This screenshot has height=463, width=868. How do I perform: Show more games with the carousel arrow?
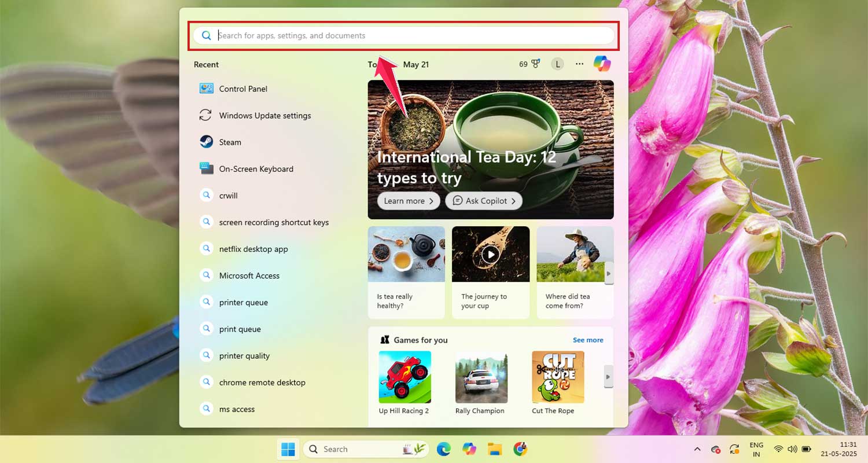coord(609,377)
